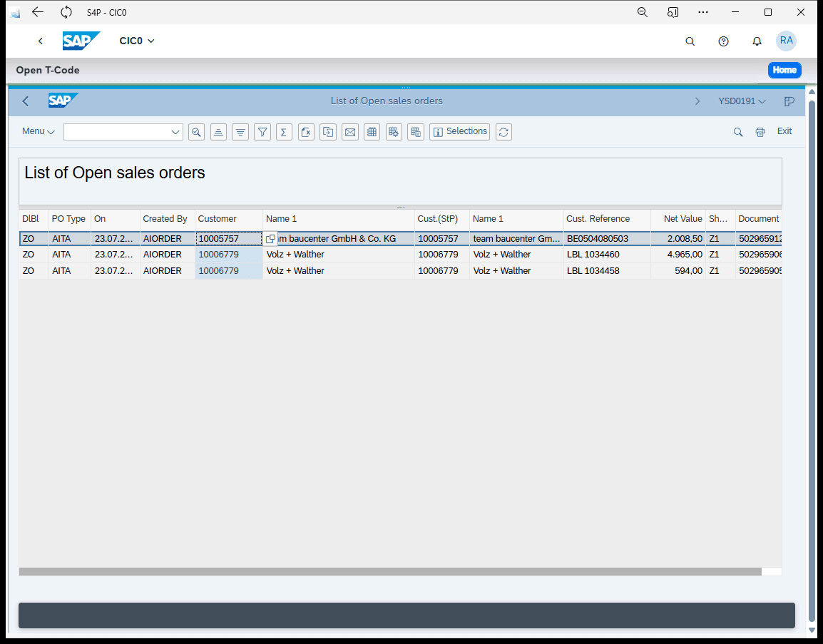Image resolution: width=823 pixels, height=644 pixels.
Task: Select the cell BE0504080503
Action: pos(607,239)
